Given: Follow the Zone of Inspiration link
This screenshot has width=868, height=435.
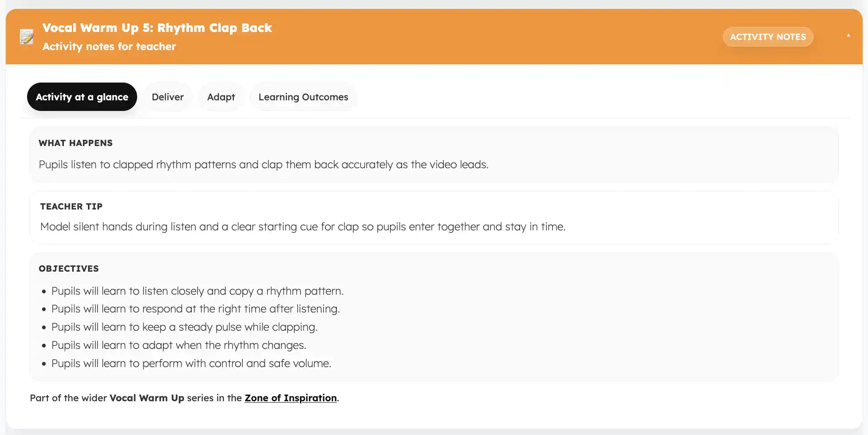Looking at the screenshot, I should 290,398.
